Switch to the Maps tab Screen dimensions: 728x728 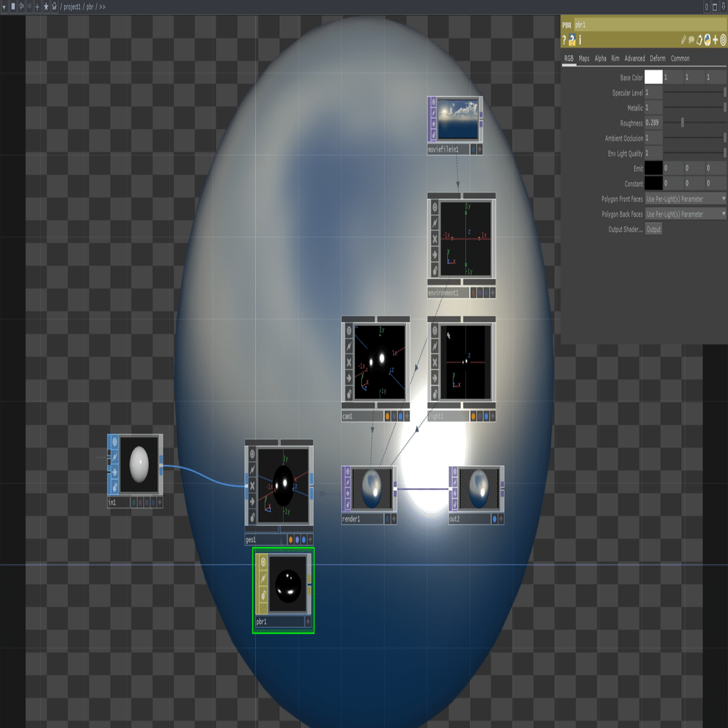(x=584, y=59)
